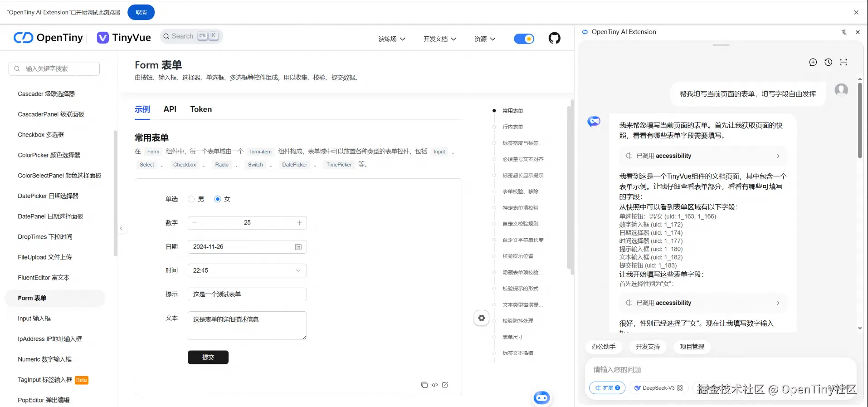868x407 pixels.
Task: Switch to the API tab
Action: [x=170, y=109]
